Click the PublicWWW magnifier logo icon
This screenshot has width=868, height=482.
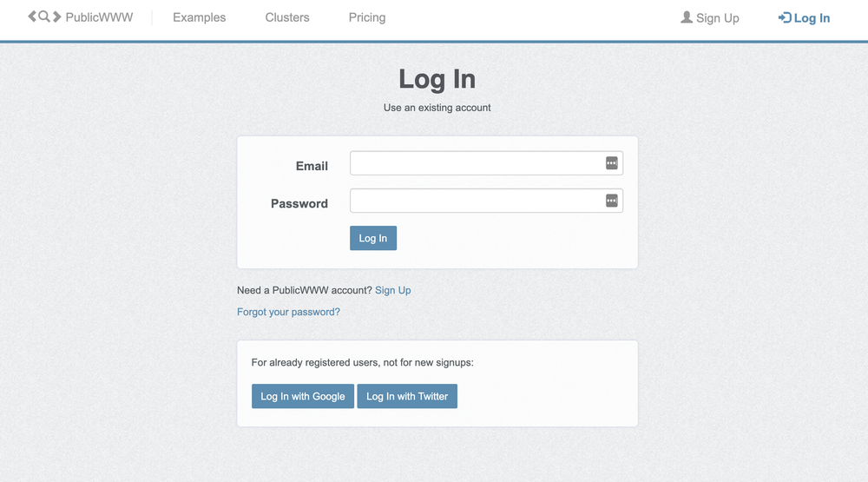click(44, 17)
